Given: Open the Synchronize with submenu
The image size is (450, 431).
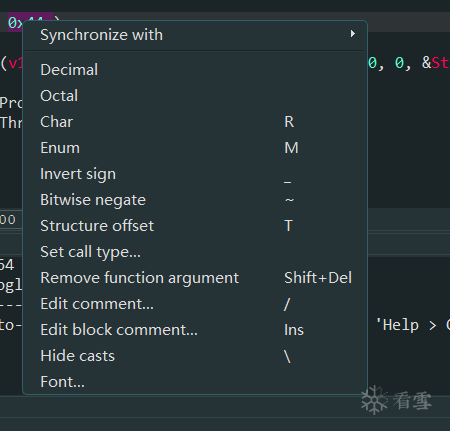Looking at the screenshot, I should (x=195, y=35).
